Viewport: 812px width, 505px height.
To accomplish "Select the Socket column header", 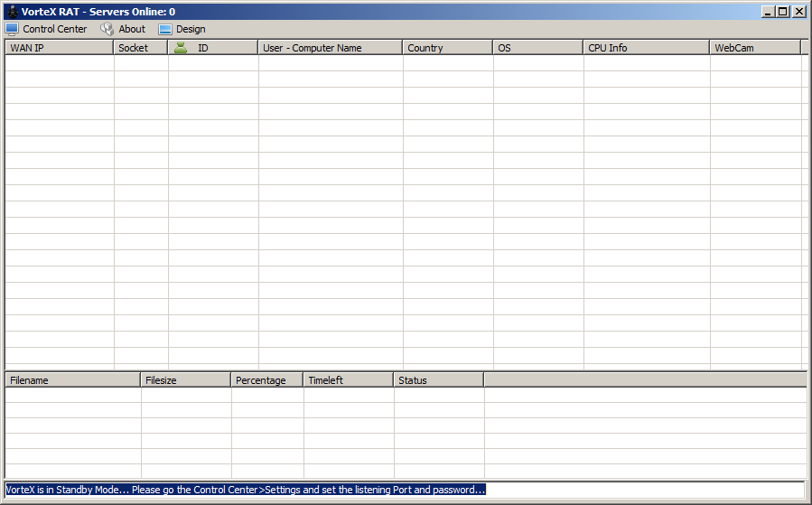I will click(x=140, y=48).
